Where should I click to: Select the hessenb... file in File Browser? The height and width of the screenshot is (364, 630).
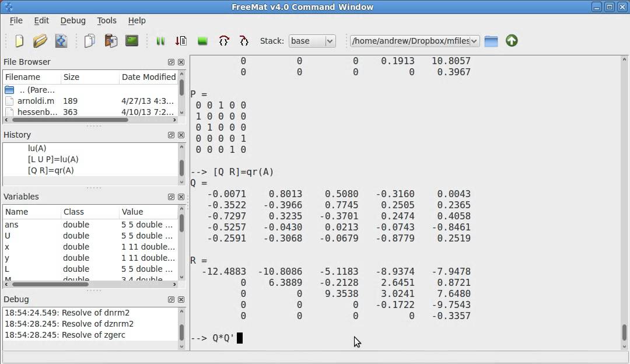(90, 112)
